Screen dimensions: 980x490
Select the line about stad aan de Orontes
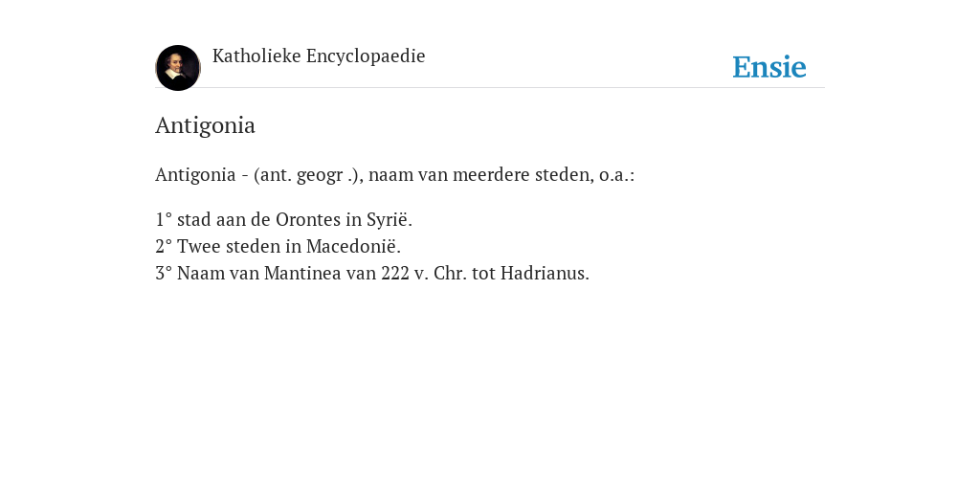(x=283, y=220)
